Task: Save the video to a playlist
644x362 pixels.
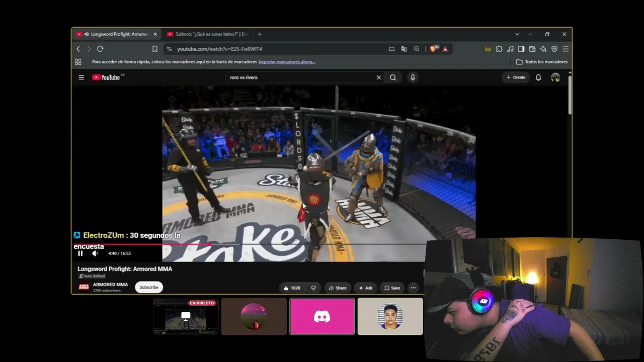Action: pyautogui.click(x=392, y=288)
